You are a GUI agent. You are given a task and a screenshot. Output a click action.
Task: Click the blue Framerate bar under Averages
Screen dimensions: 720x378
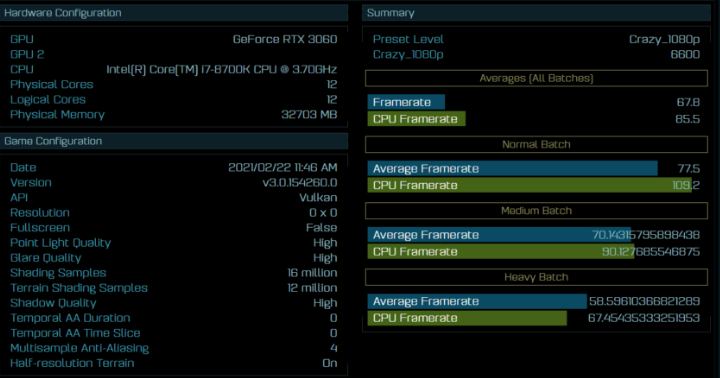[x=406, y=102]
